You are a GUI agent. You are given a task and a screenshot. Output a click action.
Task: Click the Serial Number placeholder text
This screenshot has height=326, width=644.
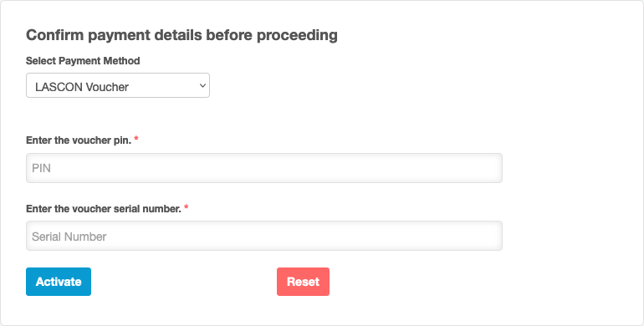click(x=69, y=237)
